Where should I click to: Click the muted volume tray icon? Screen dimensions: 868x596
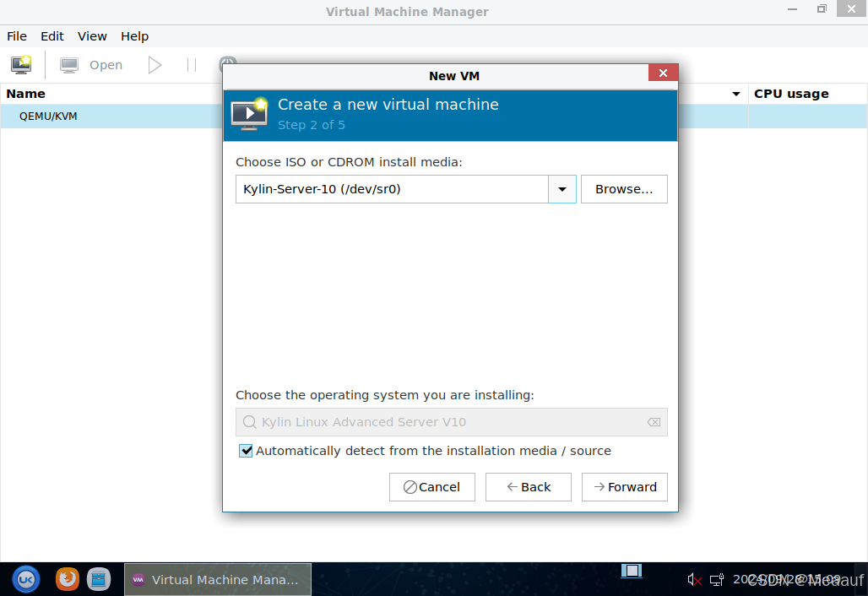coord(694,579)
